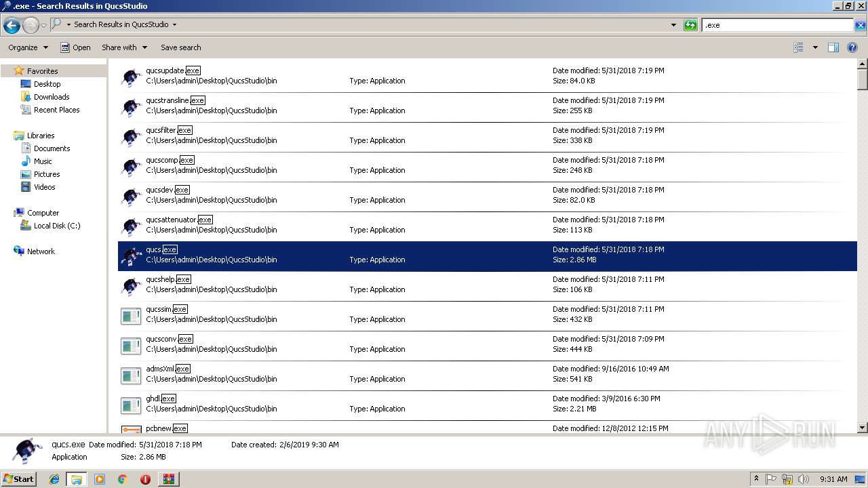Select Network in navigation pane
This screenshot has width=868, height=488.
click(41, 251)
